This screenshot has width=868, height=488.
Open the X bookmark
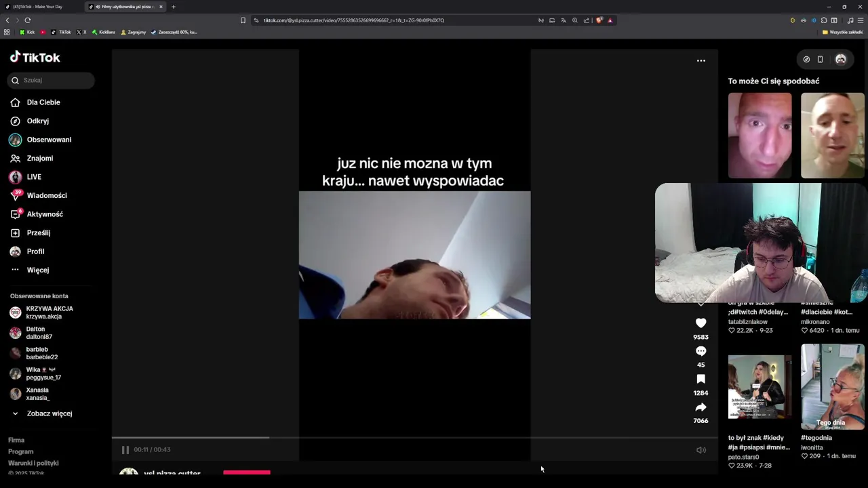81,32
